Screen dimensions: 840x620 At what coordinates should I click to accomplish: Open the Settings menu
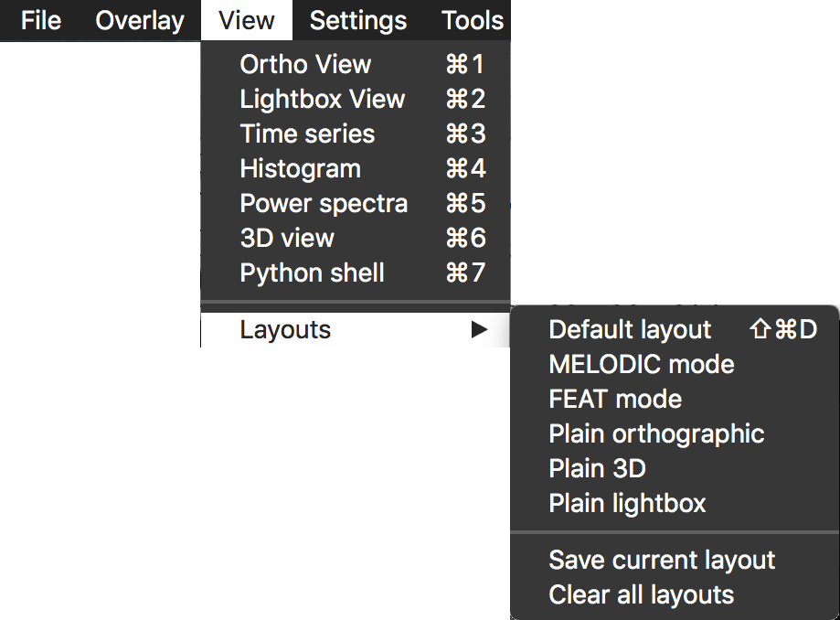(358, 20)
